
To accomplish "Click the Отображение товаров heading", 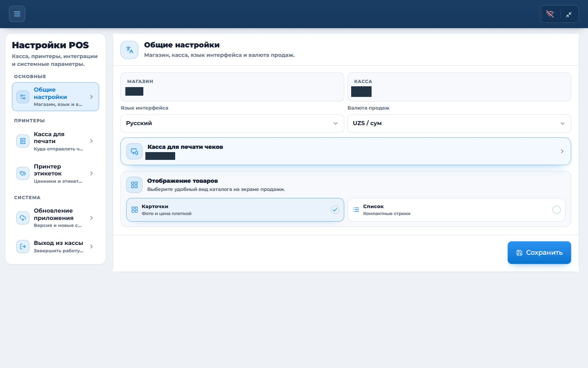I will point(183,181).
